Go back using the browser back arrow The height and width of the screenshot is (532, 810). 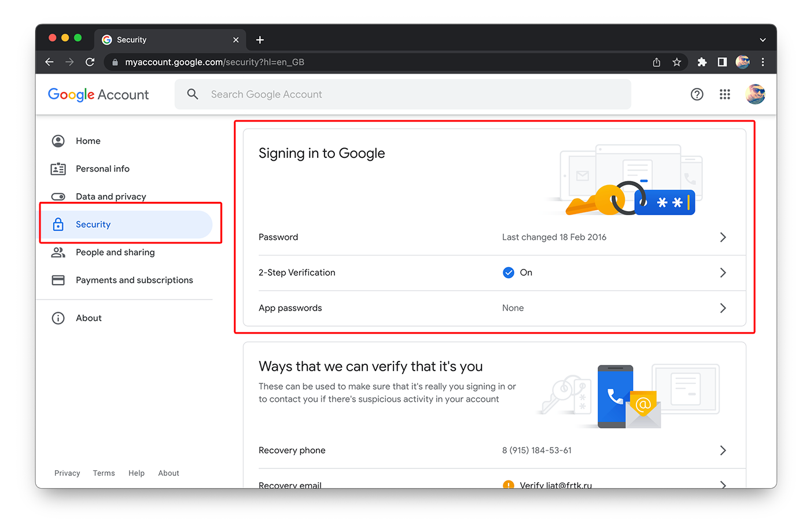pyautogui.click(x=49, y=62)
